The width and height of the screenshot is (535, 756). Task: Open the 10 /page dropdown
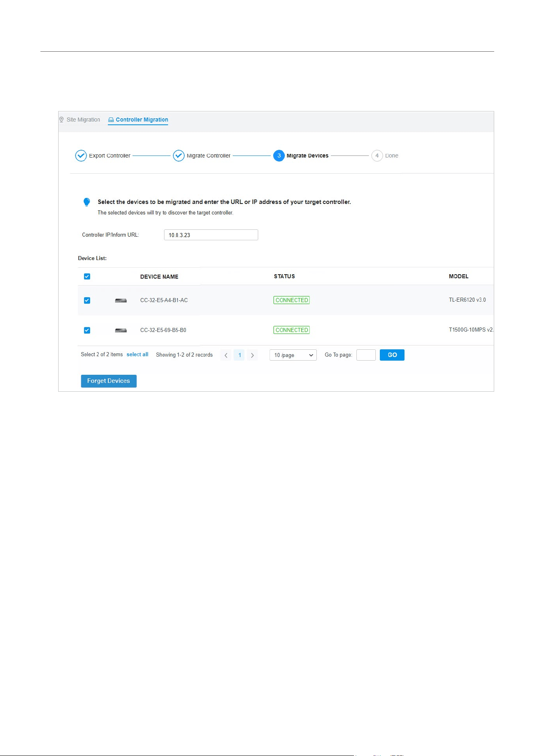pyautogui.click(x=293, y=355)
